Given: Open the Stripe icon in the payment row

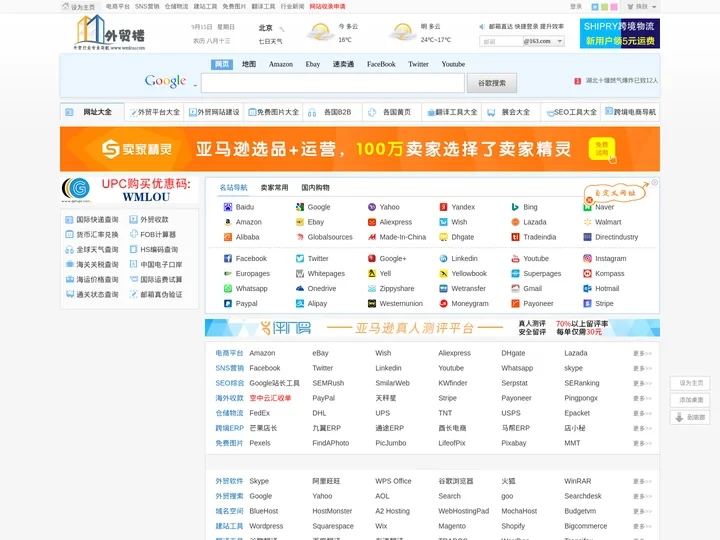Looking at the screenshot, I should pyautogui.click(x=587, y=304).
